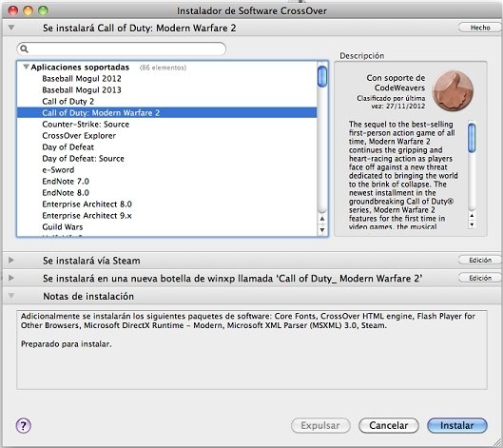Select Counter-Strike: Source in list
503x448 pixels.
(86, 125)
